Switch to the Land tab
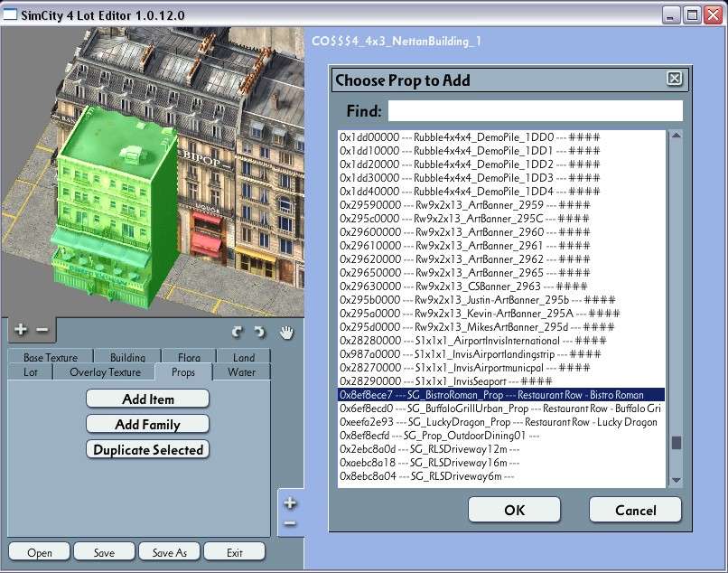The height and width of the screenshot is (573, 728). point(244,357)
